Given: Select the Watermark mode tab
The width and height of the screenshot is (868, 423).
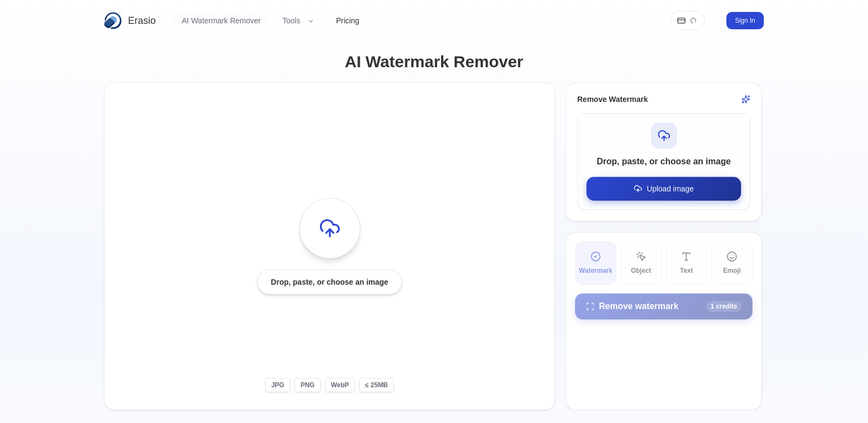Looking at the screenshot, I should [x=596, y=263].
